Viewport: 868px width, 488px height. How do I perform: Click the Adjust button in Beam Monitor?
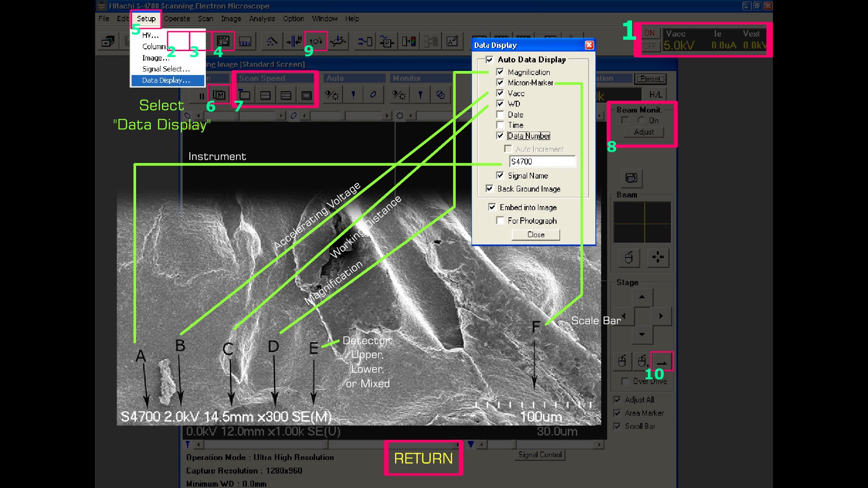(x=644, y=132)
